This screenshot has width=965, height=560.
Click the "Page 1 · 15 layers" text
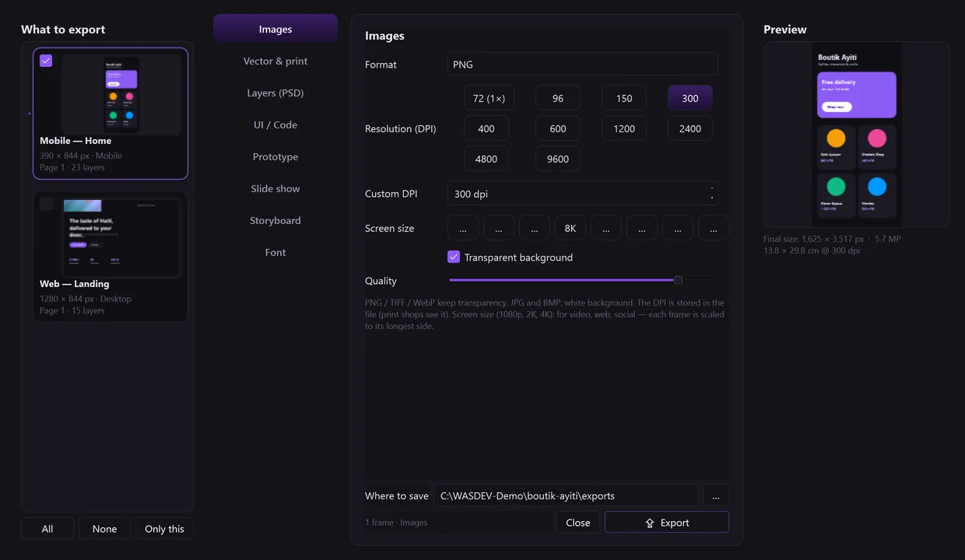pyautogui.click(x=72, y=310)
